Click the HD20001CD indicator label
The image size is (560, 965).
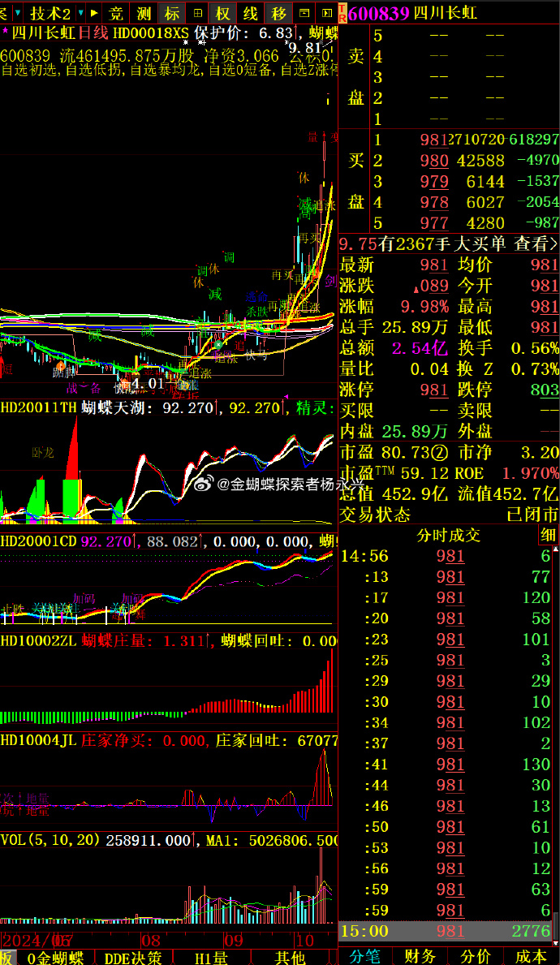(x=39, y=541)
